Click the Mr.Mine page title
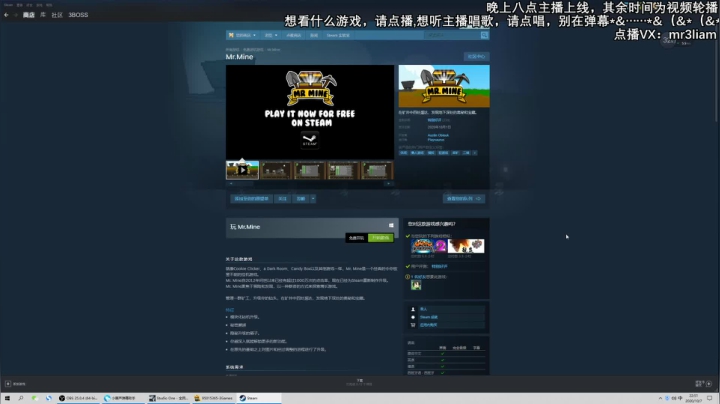This screenshot has width=720, height=404. (239, 57)
